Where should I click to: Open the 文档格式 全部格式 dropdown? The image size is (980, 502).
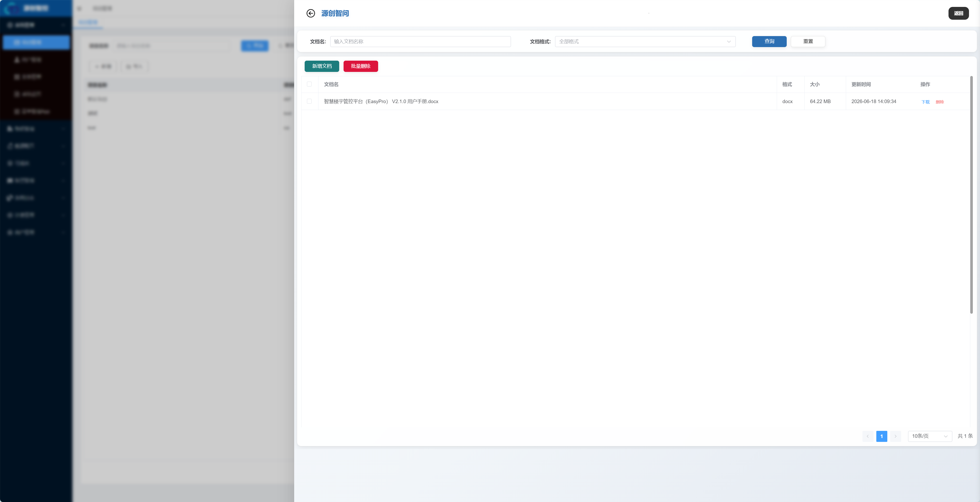coord(645,41)
